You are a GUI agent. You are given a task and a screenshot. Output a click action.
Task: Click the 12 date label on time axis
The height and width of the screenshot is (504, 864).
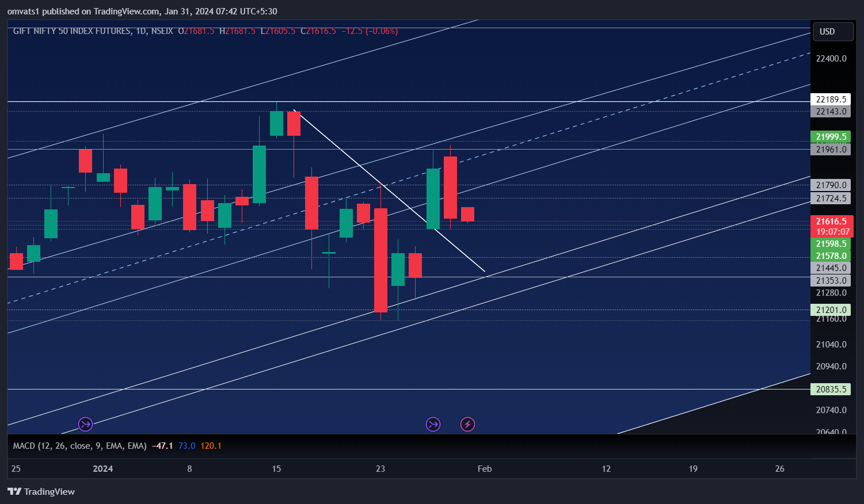(x=606, y=469)
